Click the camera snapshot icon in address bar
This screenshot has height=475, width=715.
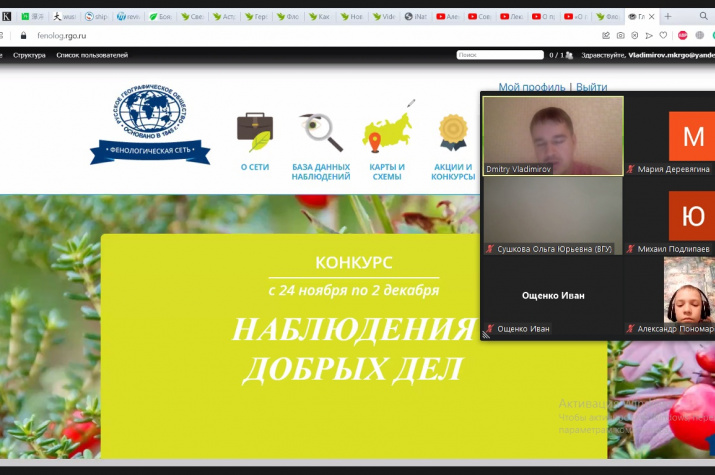(x=621, y=36)
